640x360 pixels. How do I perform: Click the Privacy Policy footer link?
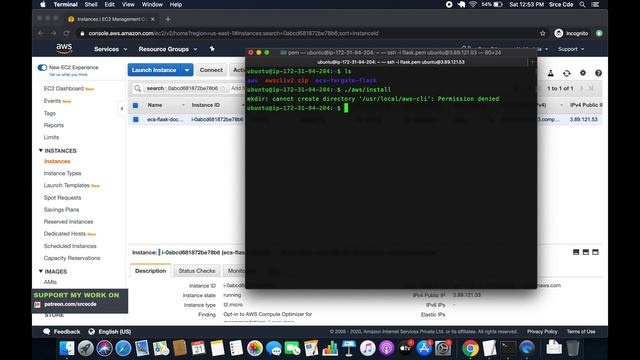click(542, 331)
